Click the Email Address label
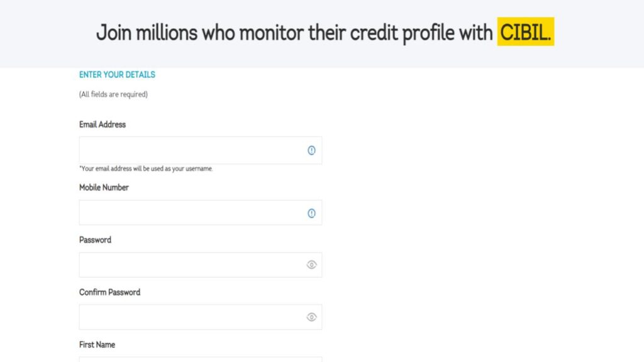Viewport: 644px width, 362px height. 102,124
